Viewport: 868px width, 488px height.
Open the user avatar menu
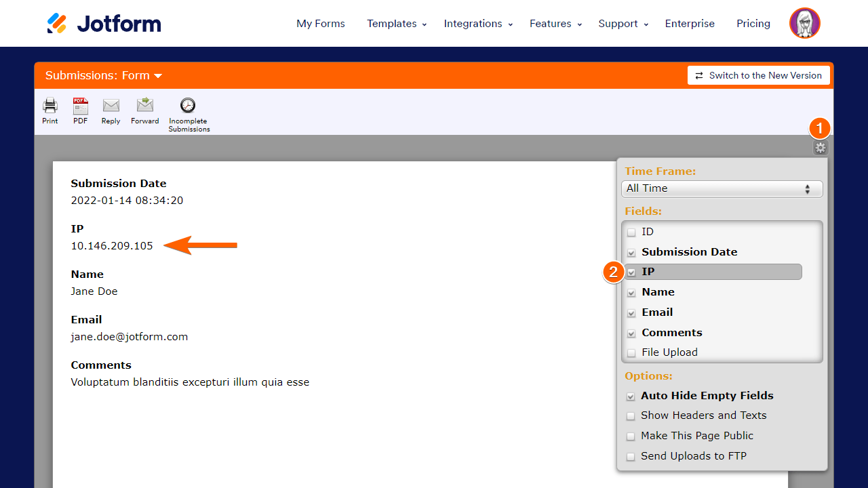805,24
